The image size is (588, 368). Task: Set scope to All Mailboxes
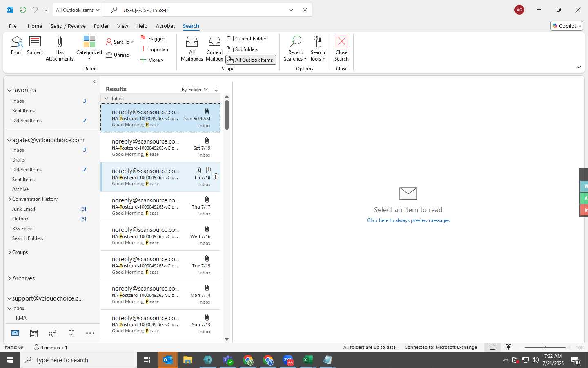192,48
